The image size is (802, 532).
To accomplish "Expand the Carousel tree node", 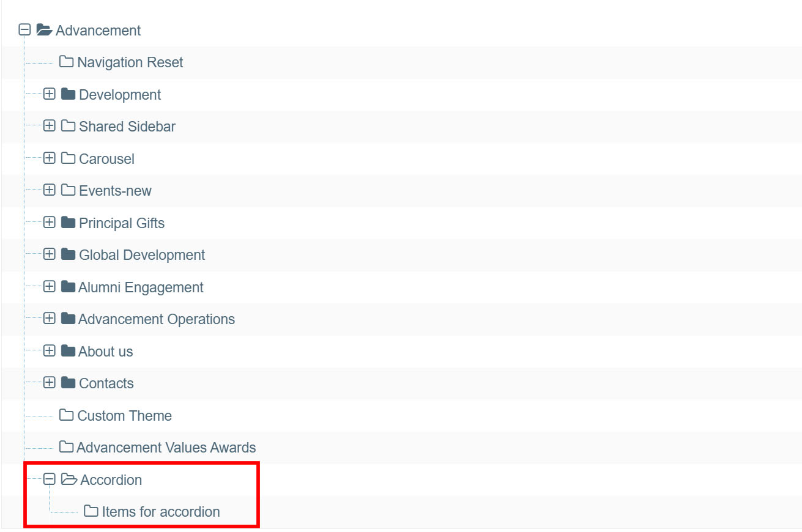I will pyautogui.click(x=50, y=158).
